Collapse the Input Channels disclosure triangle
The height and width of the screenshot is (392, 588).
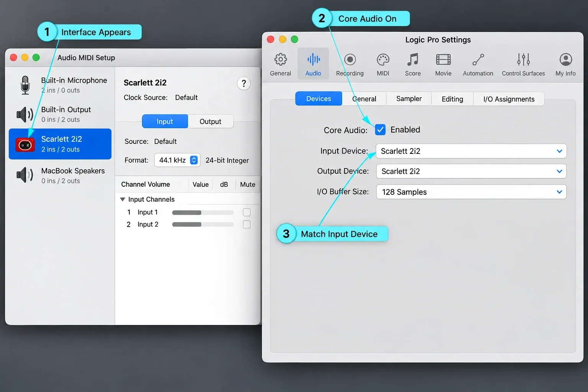(x=122, y=199)
